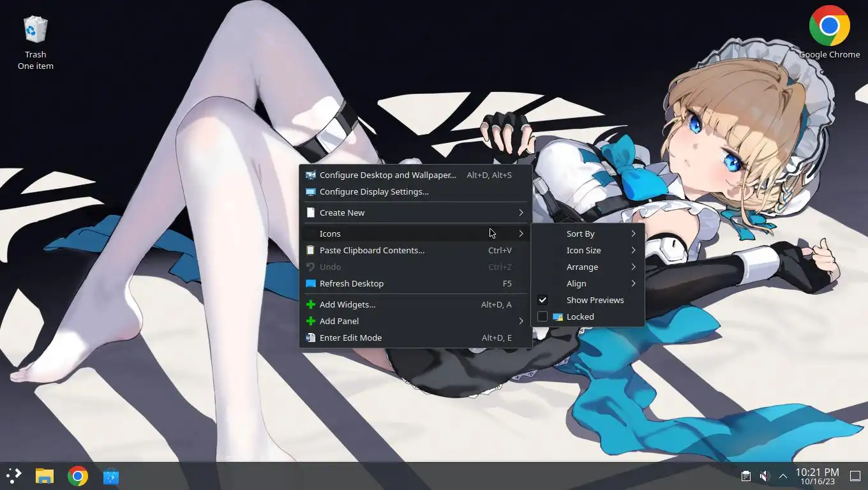Enable the Locked checkbox
Viewport: 868px width, 490px height.
pyautogui.click(x=542, y=316)
